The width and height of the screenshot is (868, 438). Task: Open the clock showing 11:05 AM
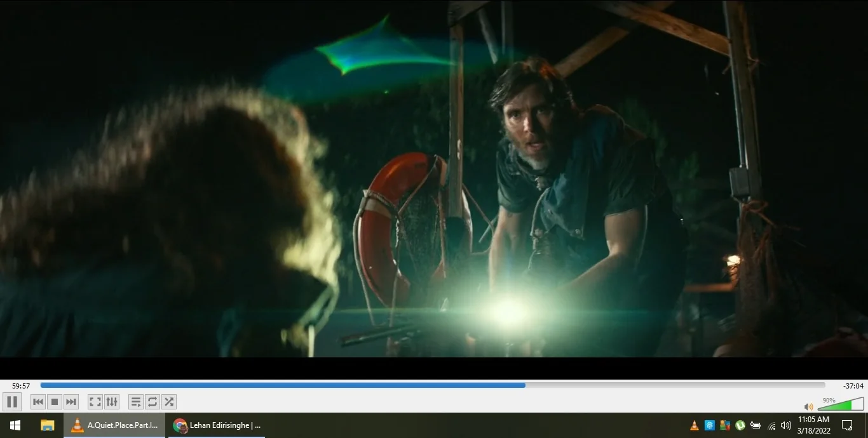(x=814, y=425)
